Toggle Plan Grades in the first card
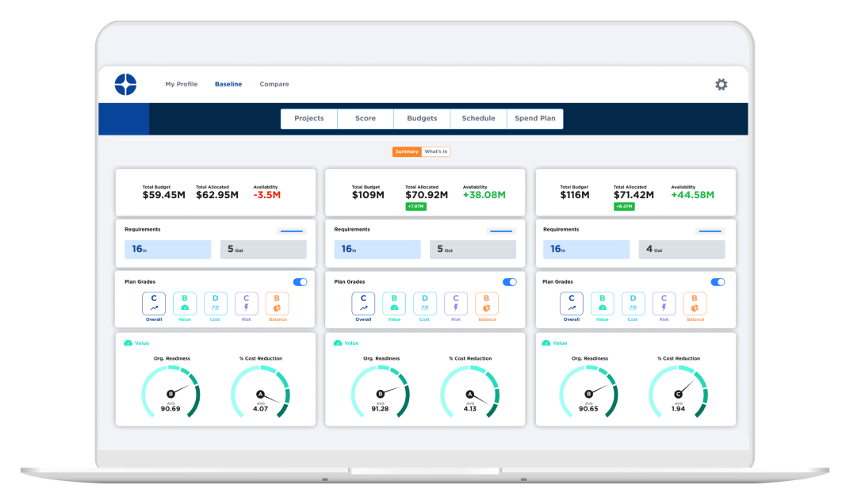This screenshot has height=504, width=850. (299, 281)
